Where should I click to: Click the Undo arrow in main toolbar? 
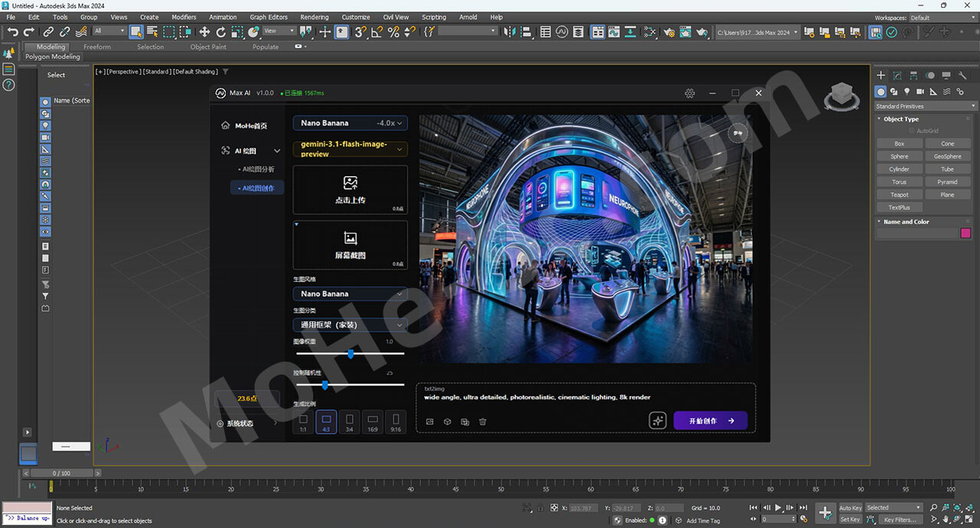tap(12, 31)
